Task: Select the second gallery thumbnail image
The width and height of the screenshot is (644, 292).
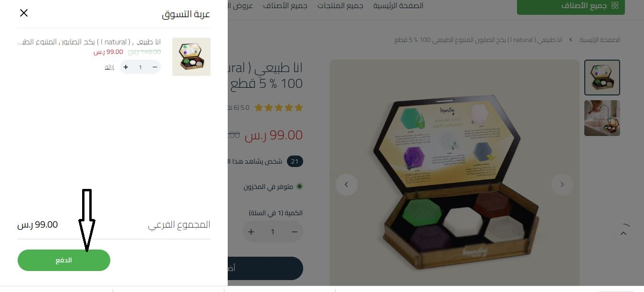Action: coord(602,118)
